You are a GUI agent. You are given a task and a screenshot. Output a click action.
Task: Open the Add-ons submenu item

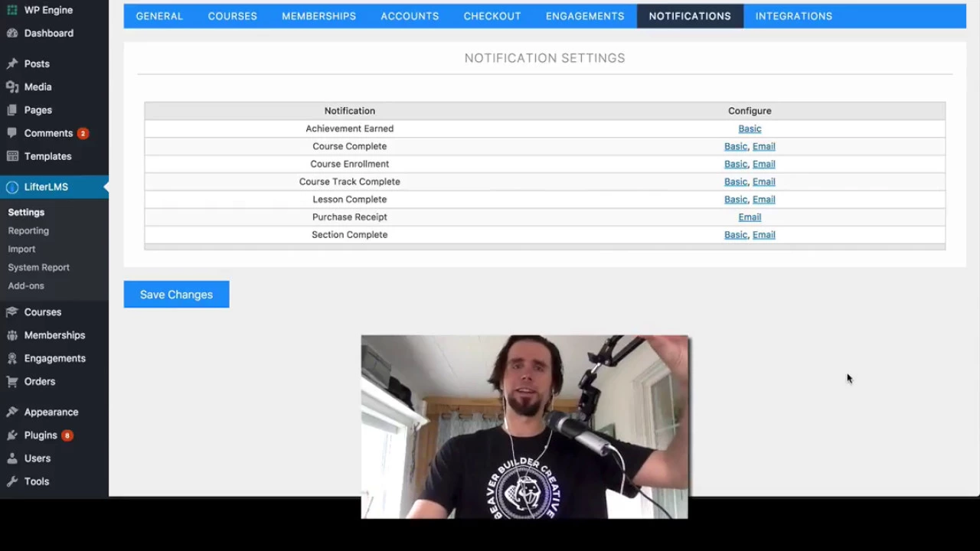tap(26, 285)
